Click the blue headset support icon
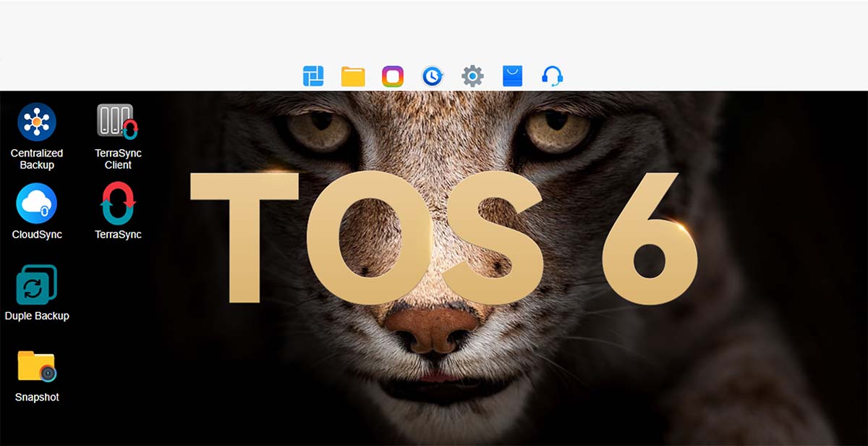The image size is (868, 446). pyautogui.click(x=553, y=76)
